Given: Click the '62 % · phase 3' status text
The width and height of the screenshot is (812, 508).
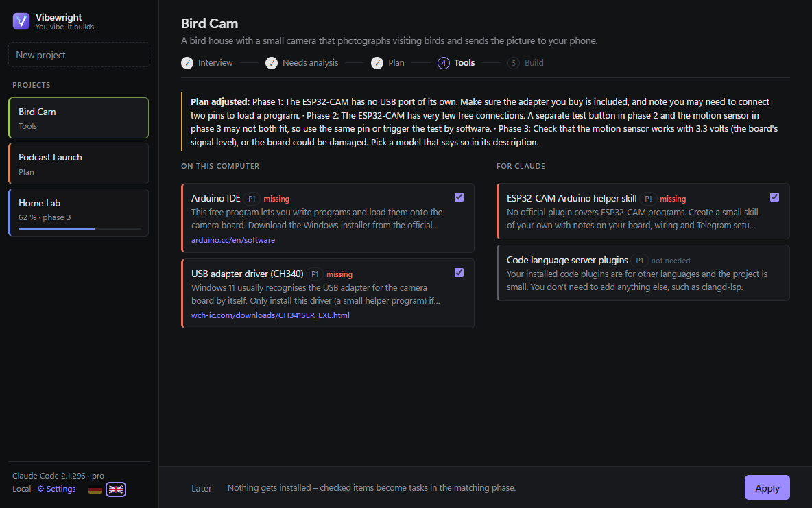Looking at the screenshot, I should (x=45, y=217).
